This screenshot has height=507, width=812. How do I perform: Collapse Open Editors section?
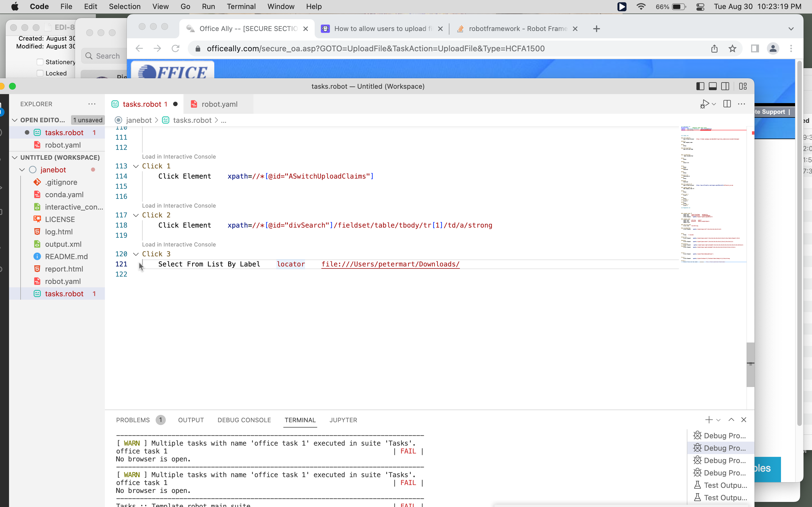click(x=15, y=120)
